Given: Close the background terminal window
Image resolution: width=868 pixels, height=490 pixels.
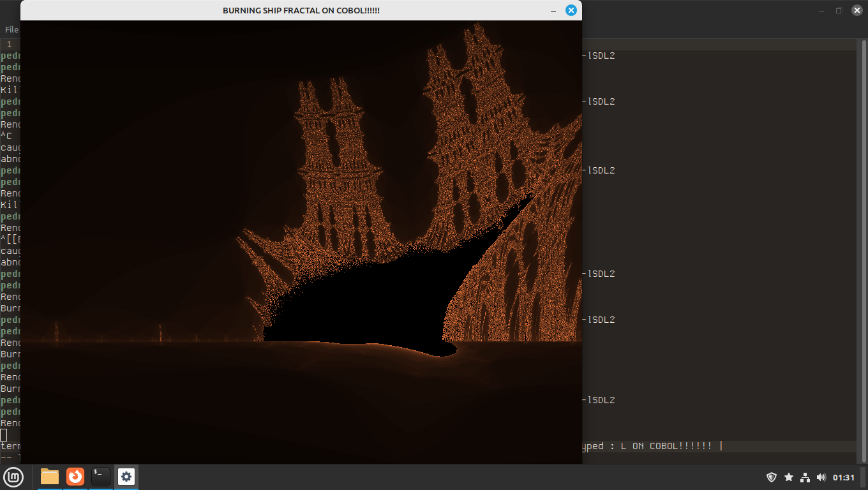Looking at the screenshot, I should coord(855,10).
